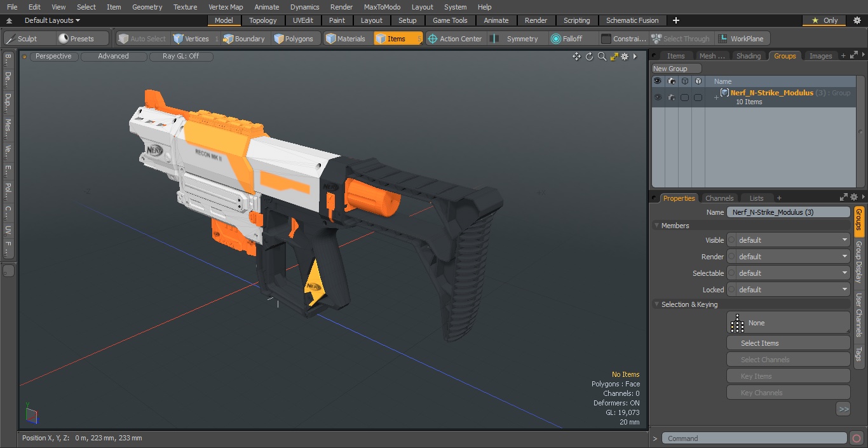Open the User Channels vertical tab
The image size is (868, 448).
(x=859, y=315)
